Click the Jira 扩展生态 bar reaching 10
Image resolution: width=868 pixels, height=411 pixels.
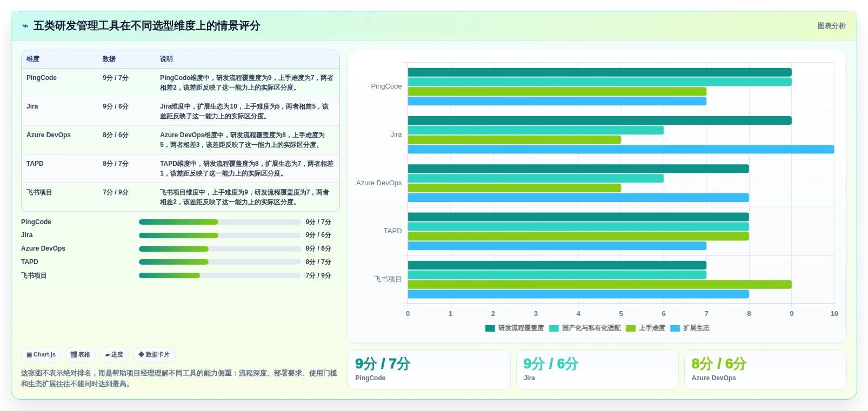pyautogui.click(x=621, y=150)
